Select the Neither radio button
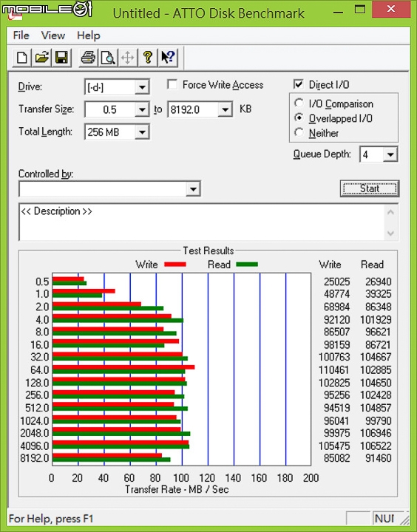417x532 pixels. 299,132
